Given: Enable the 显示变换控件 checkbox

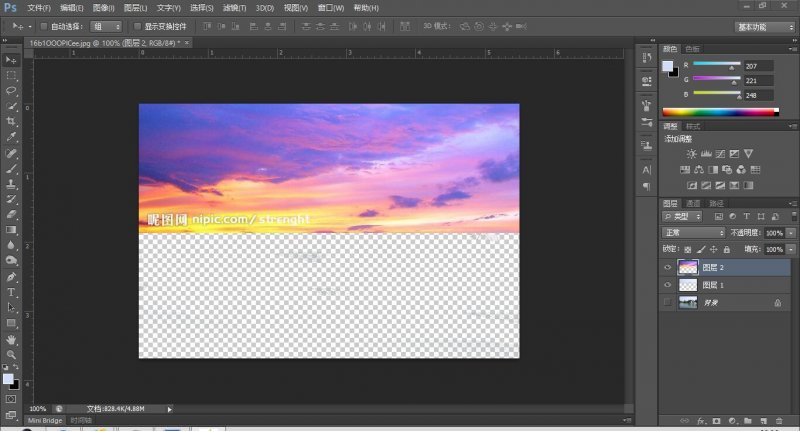Looking at the screenshot, I should (x=137, y=26).
